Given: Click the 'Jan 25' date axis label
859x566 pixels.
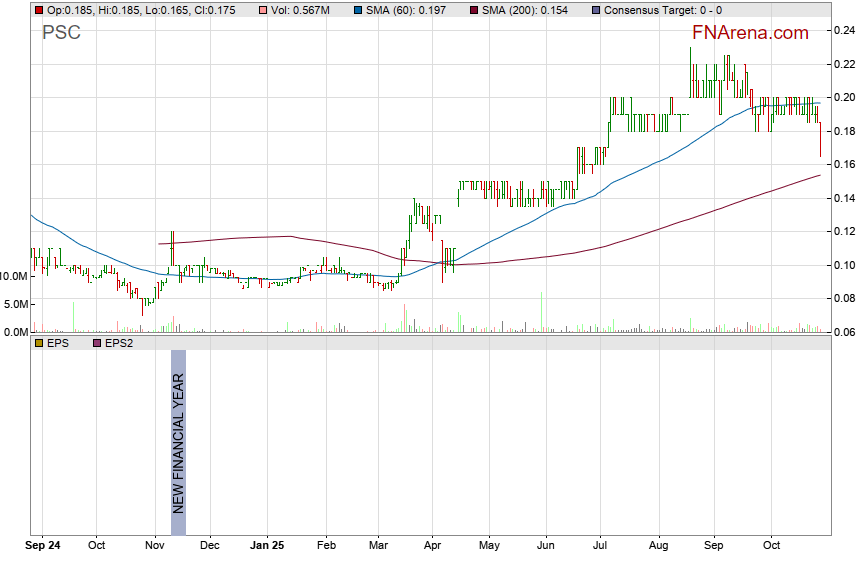Looking at the screenshot, I should (267, 547).
